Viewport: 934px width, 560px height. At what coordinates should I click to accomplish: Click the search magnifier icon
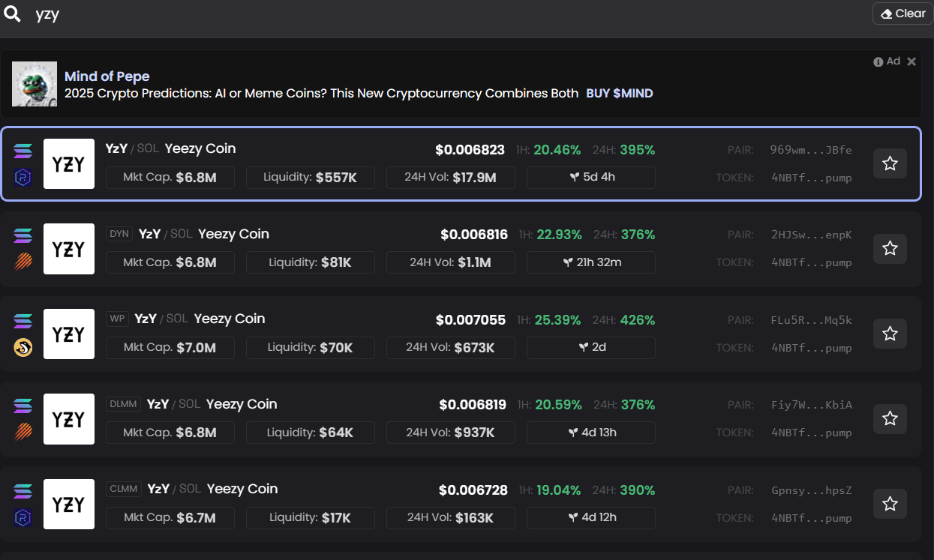[x=13, y=13]
